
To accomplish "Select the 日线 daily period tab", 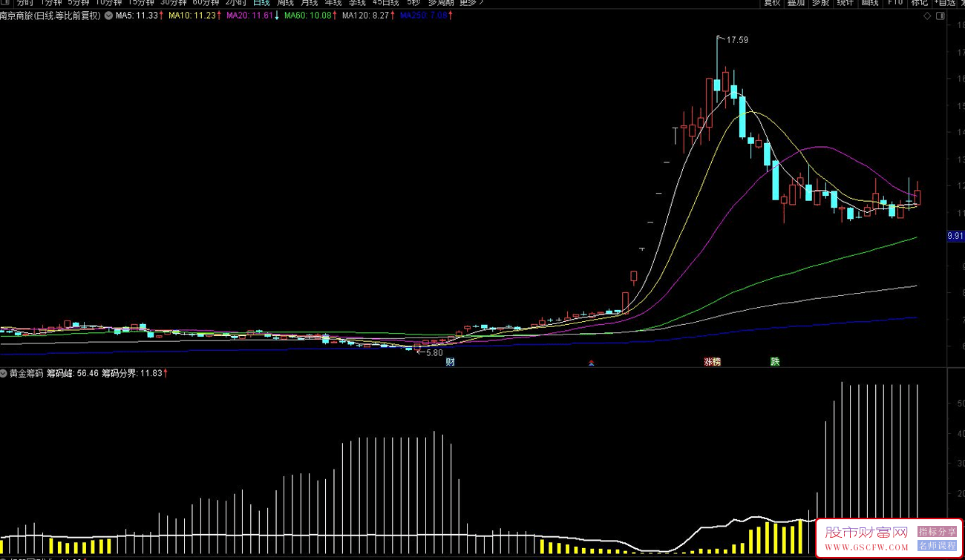I will (x=261, y=3).
